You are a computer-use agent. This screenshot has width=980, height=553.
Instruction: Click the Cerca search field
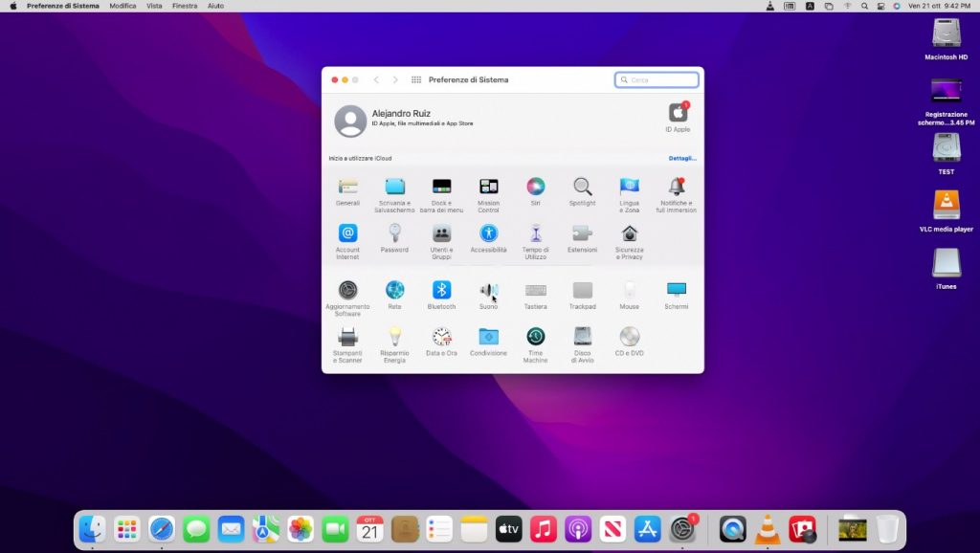660,80
